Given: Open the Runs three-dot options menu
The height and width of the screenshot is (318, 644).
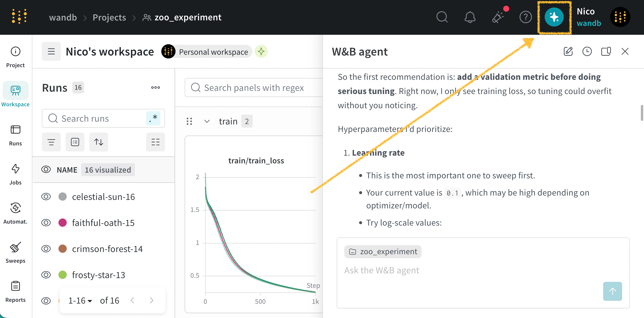Looking at the screenshot, I should tap(156, 87).
